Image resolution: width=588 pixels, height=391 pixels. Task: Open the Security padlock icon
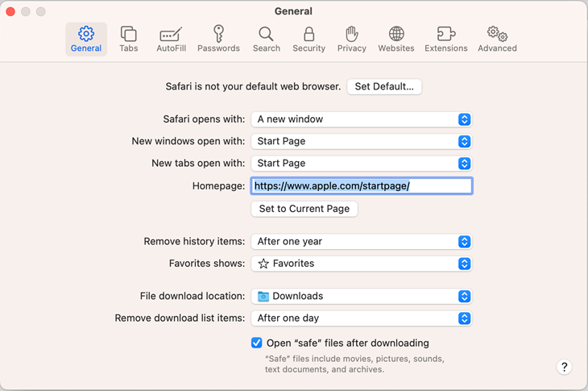tap(309, 34)
